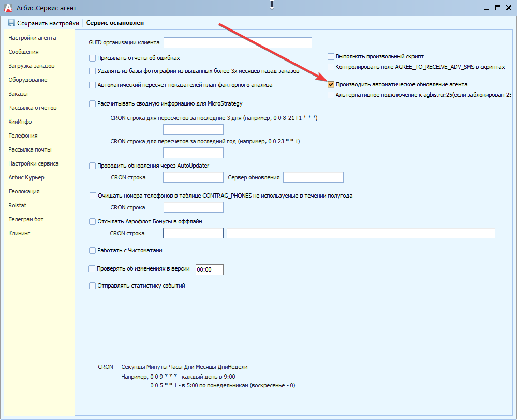
Task: Open the Заказы section
Action: (18, 94)
